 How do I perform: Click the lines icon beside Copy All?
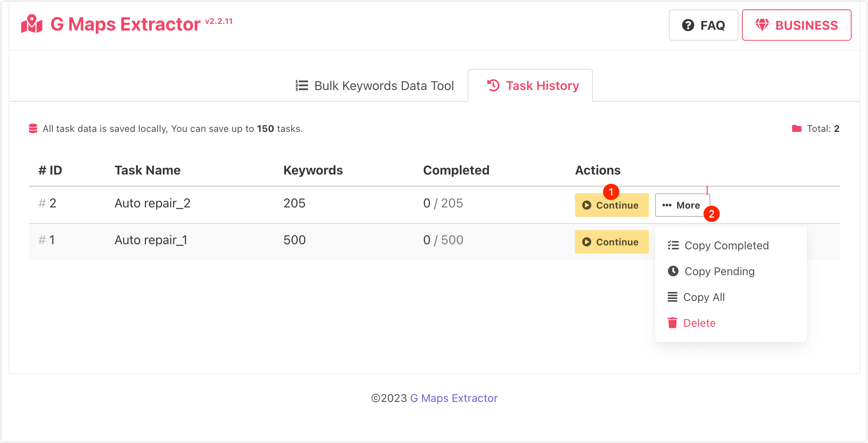672,297
